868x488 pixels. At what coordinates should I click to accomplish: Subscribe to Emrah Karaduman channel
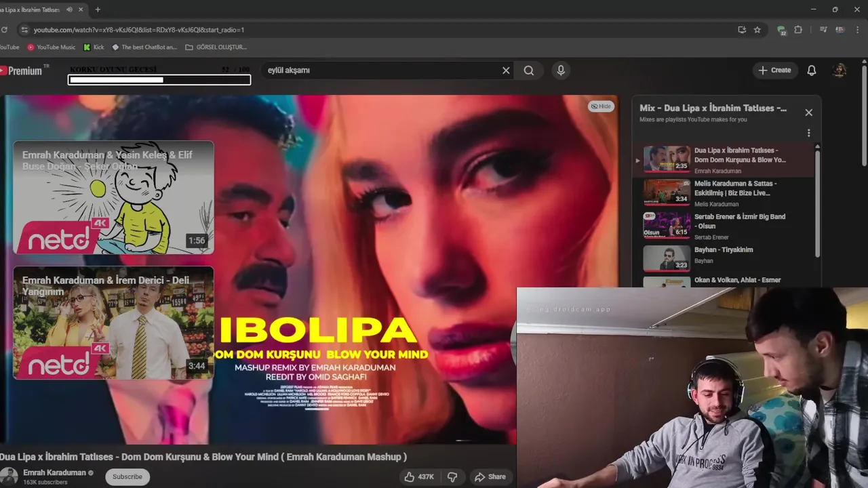127,476
